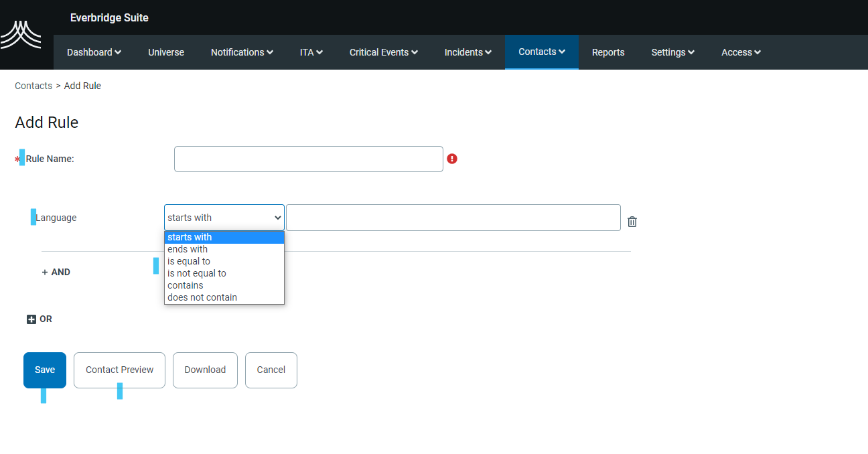Switch to the Universe tab
This screenshot has height=454, width=868.
(x=166, y=52)
